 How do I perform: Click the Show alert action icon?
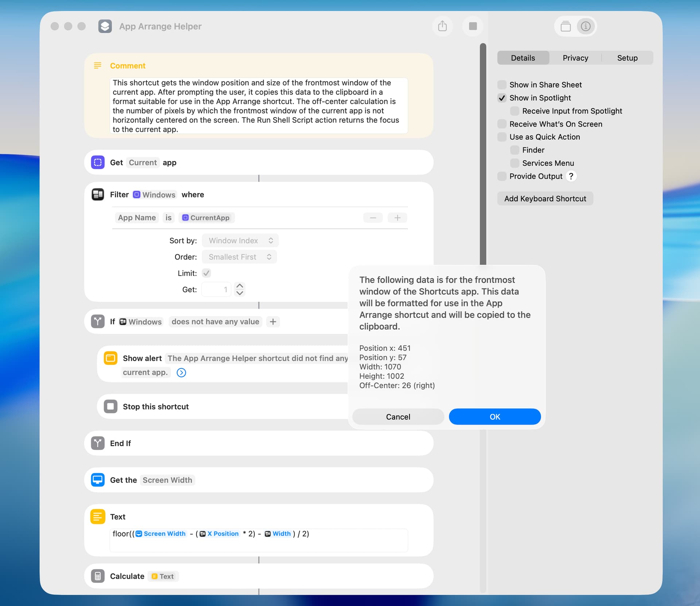pos(110,358)
